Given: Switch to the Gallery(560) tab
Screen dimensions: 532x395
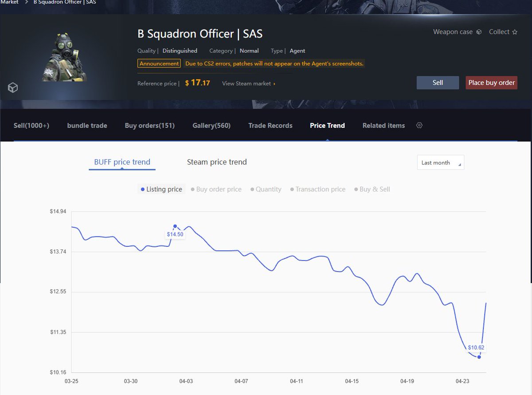Looking at the screenshot, I should click(x=211, y=126).
